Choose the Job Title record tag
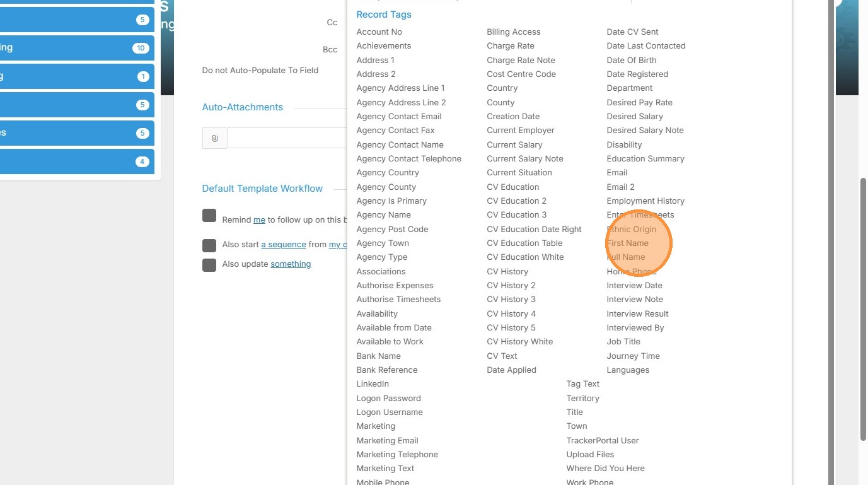The width and height of the screenshot is (868, 485). [623, 342]
